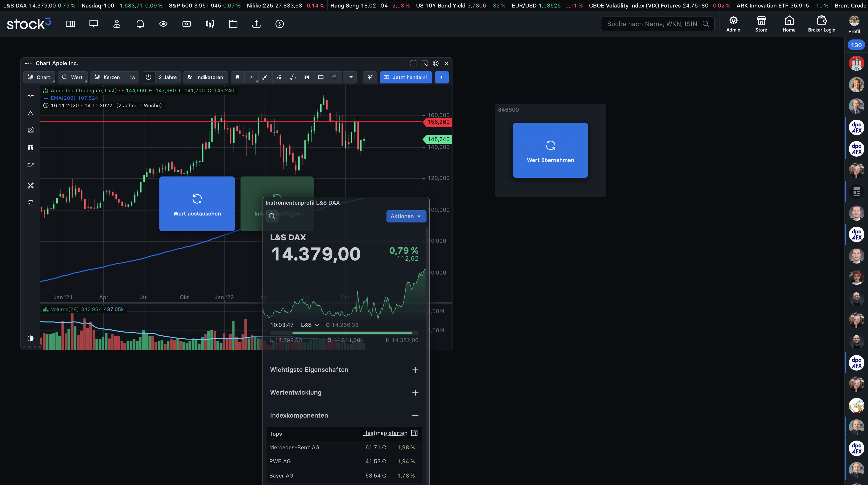Click the 130 notifications badge in right sidebar
868x485 pixels.
pyautogui.click(x=856, y=45)
